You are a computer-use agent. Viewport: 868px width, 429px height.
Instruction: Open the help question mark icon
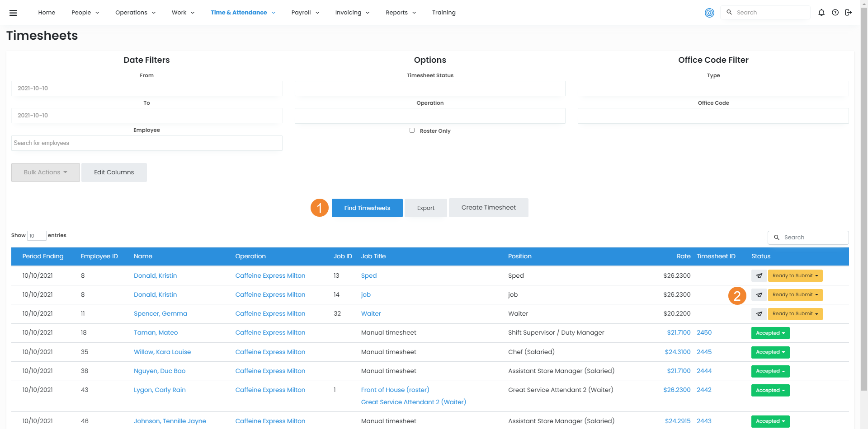835,13
